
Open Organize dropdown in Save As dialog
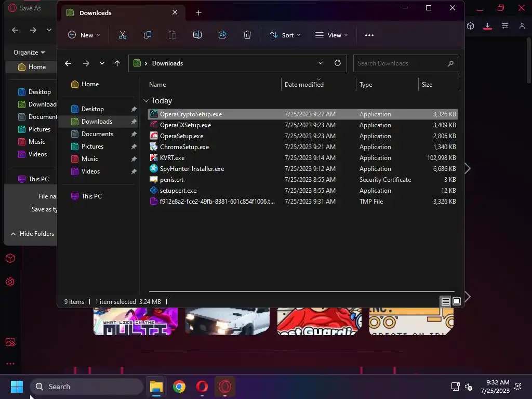tap(29, 52)
